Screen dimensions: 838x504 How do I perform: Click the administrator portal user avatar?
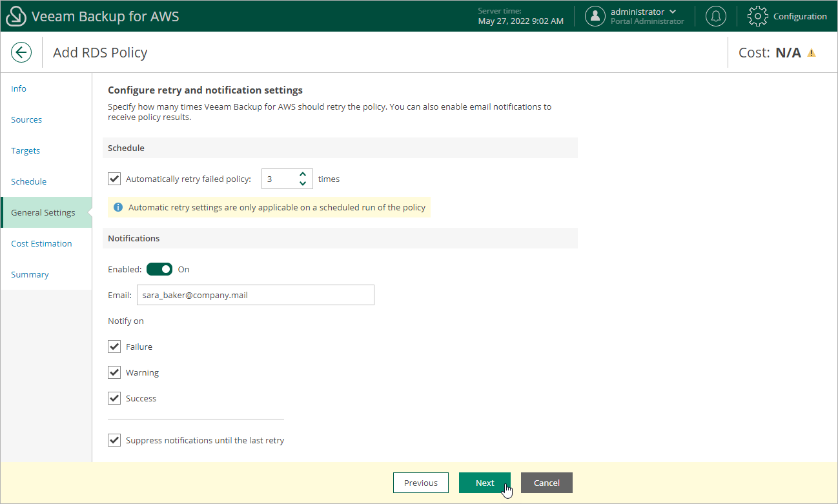[x=595, y=15]
